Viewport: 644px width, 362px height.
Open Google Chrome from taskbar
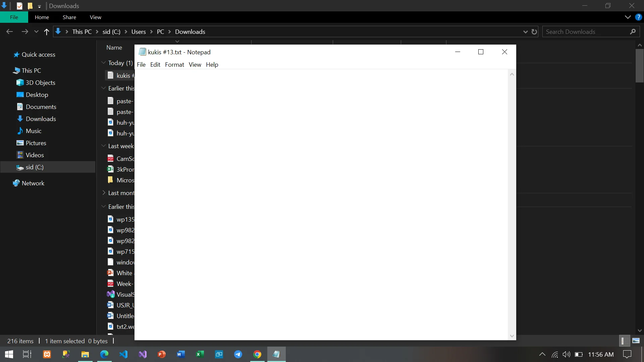(x=257, y=354)
